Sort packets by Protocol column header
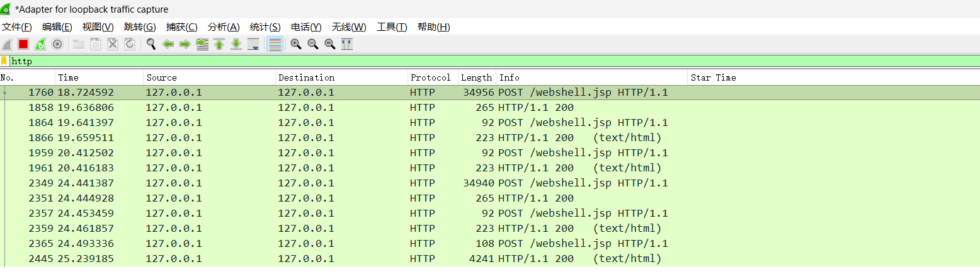This screenshot has width=980, height=274. [x=431, y=77]
